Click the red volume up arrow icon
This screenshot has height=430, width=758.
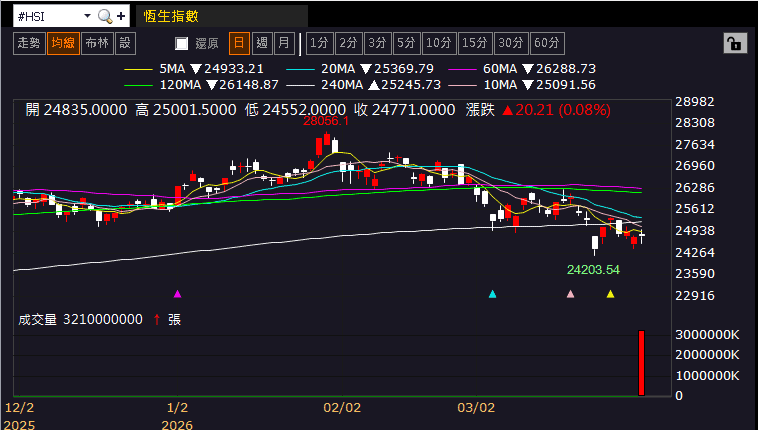pos(157,319)
